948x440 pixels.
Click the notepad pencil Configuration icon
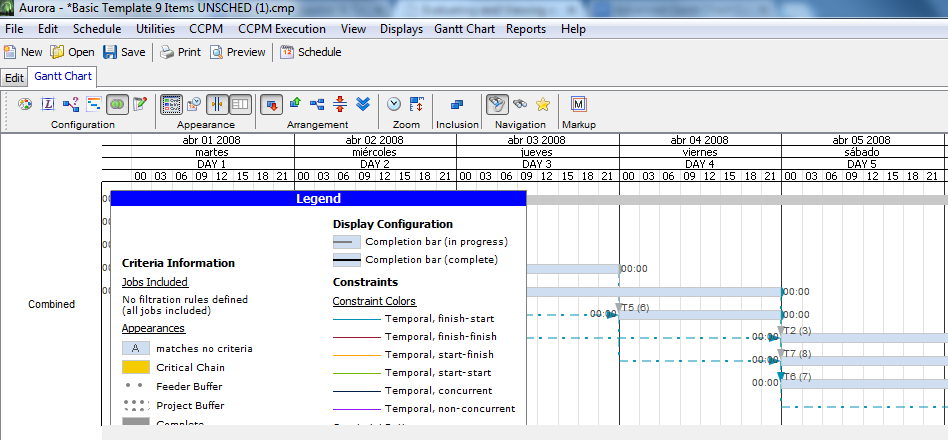tap(140, 104)
